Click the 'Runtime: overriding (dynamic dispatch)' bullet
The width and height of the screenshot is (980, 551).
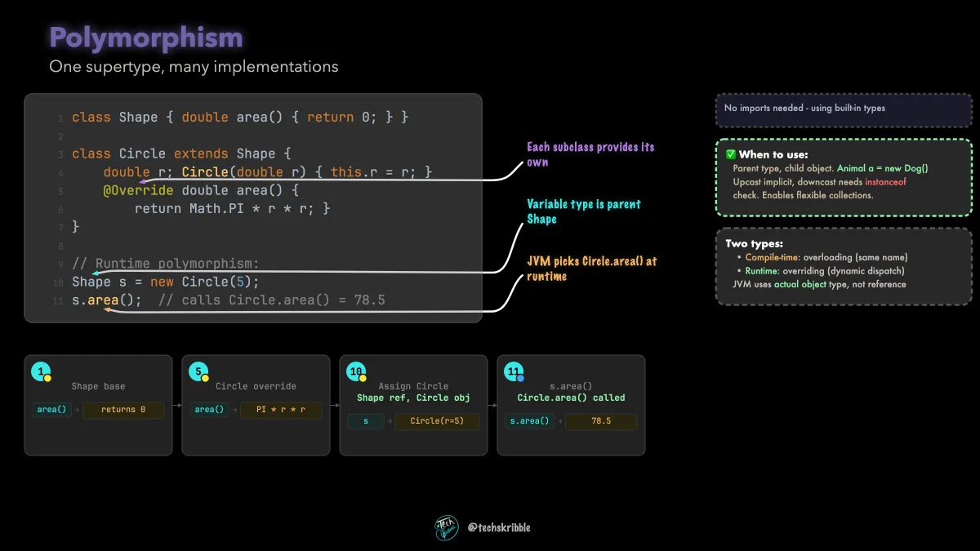click(825, 271)
